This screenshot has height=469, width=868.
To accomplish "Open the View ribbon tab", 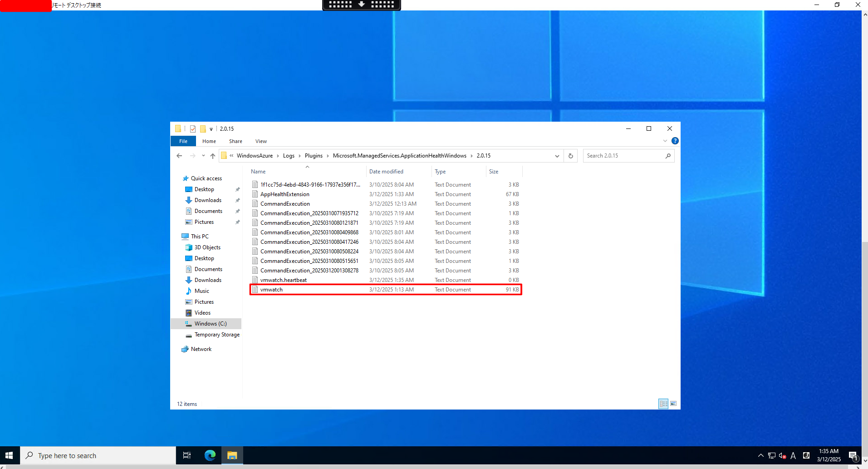I will (261, 141).
